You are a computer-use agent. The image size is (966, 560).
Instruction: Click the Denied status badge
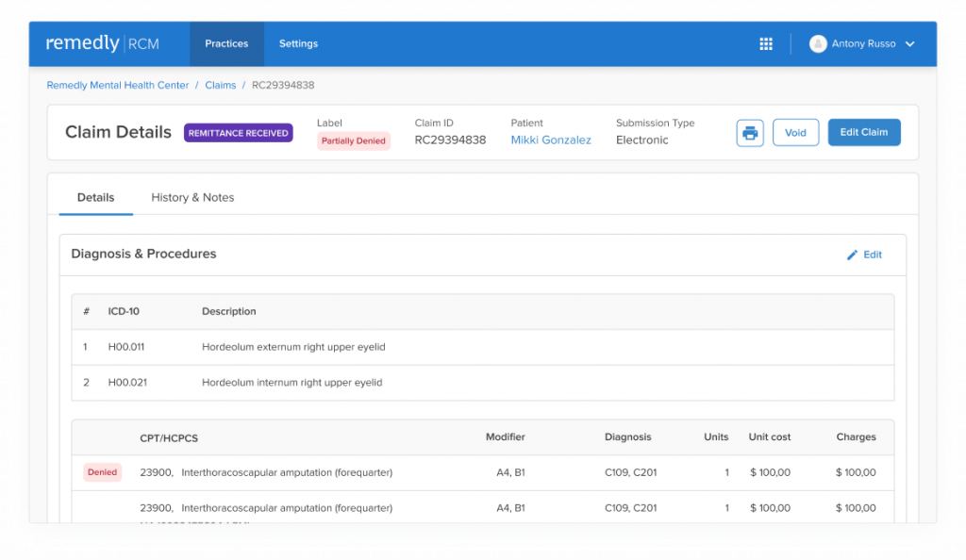[102, 471]
